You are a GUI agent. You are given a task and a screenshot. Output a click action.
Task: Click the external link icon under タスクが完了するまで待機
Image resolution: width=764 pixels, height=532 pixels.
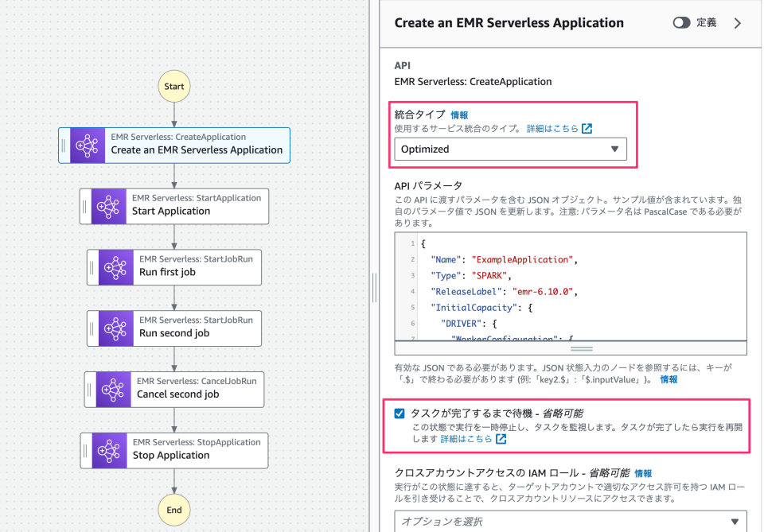coord(500,437)
